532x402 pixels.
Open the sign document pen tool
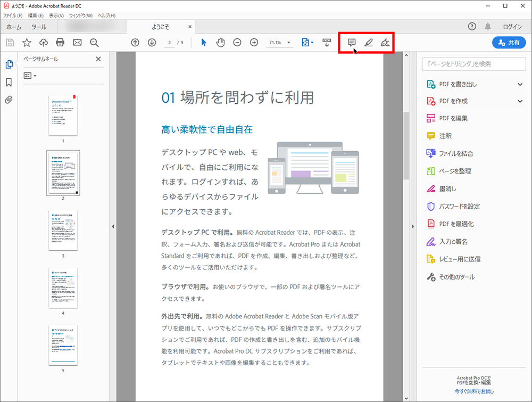[x=385, y=43]
